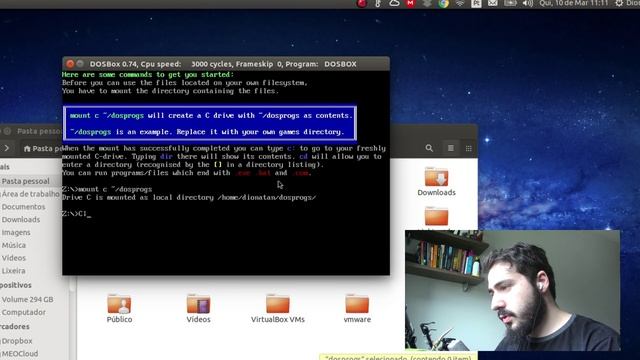640x360 pixels.
Task: Click the search icon in Files window
Action: click(x=429, y=148)
